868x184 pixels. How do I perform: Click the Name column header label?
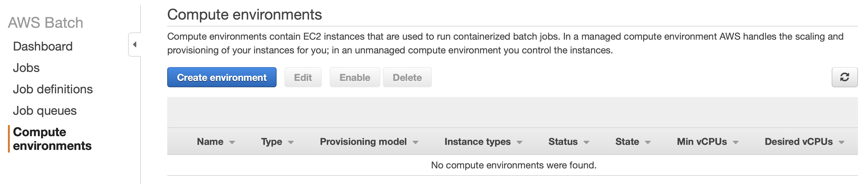coord(210,142)
